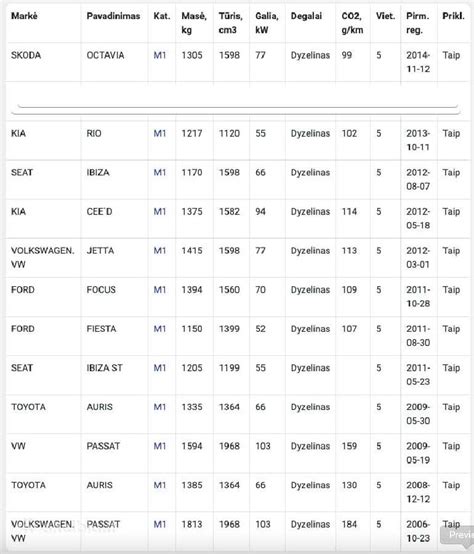Viewport: 474px width, 554px height.
Task: Click M1 link in SEAT IBIZA ST row
Action: 160,368
